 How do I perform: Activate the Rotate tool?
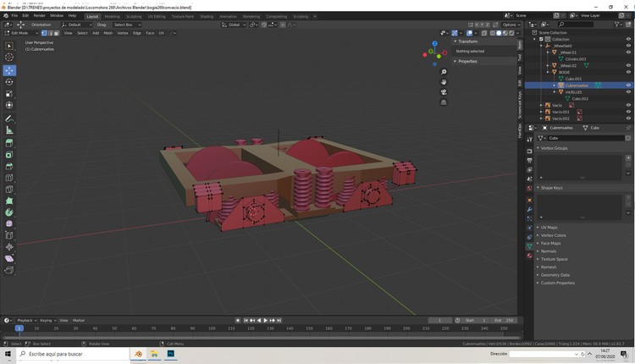pyautogui.click(x=9, y=82)
